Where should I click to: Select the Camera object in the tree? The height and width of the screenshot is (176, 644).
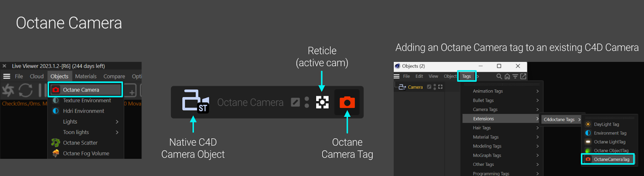415,87
